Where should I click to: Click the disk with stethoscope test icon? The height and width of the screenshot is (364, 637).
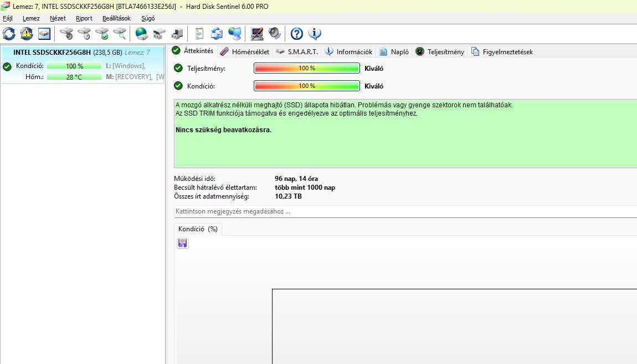pyautogui.click(x=66, y=34)
